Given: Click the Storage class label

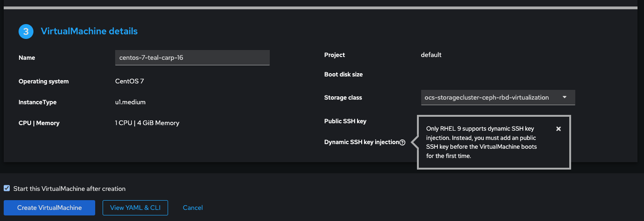Looking at the screenshot, I should tap(343, 98).
